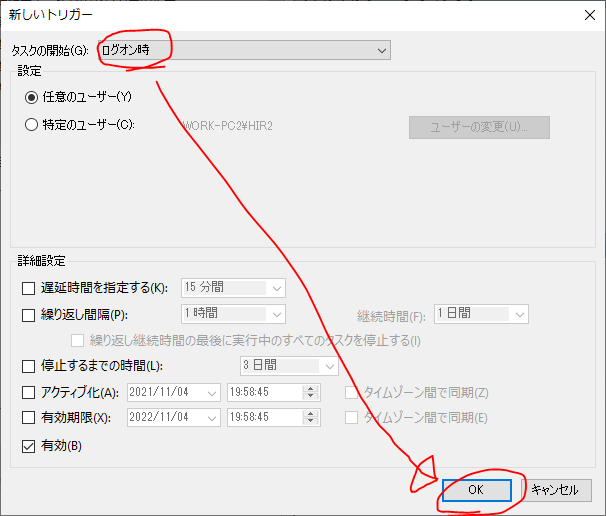Click the ユーザーの変更 button
This screenshot has width=606, height=516.
click(479, 127)
